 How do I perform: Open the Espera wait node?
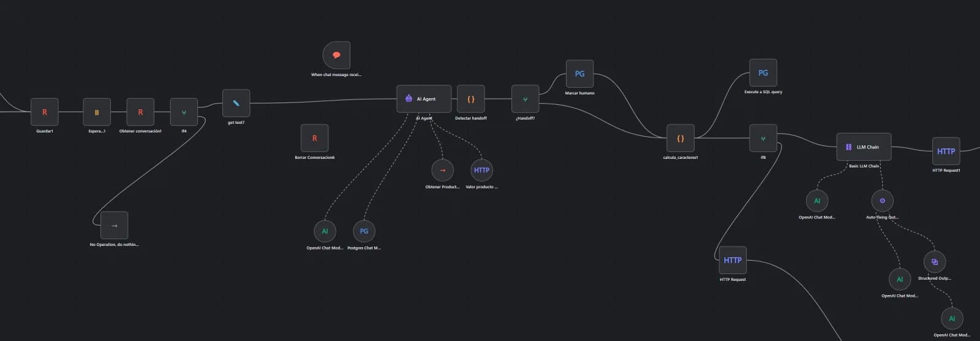click(x=97, y=112)
